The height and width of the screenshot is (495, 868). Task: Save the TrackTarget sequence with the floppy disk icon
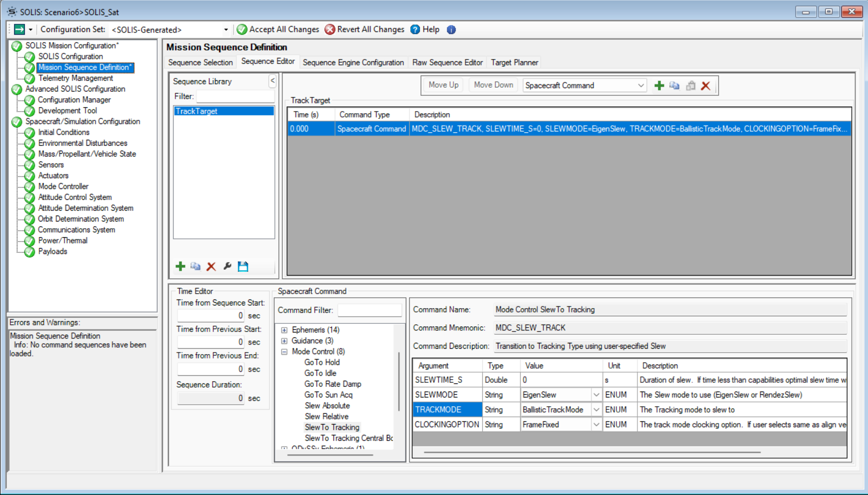click(x=242, y=266)
